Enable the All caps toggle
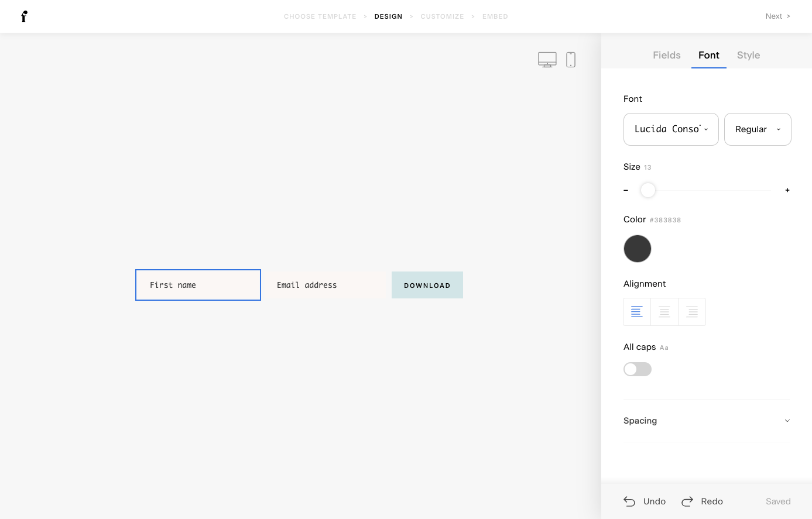This screenshot has width=812, height=519. pos(638,369)
